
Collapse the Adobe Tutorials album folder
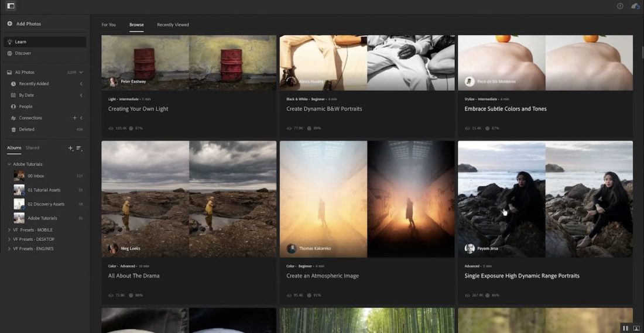coord(9,164)
